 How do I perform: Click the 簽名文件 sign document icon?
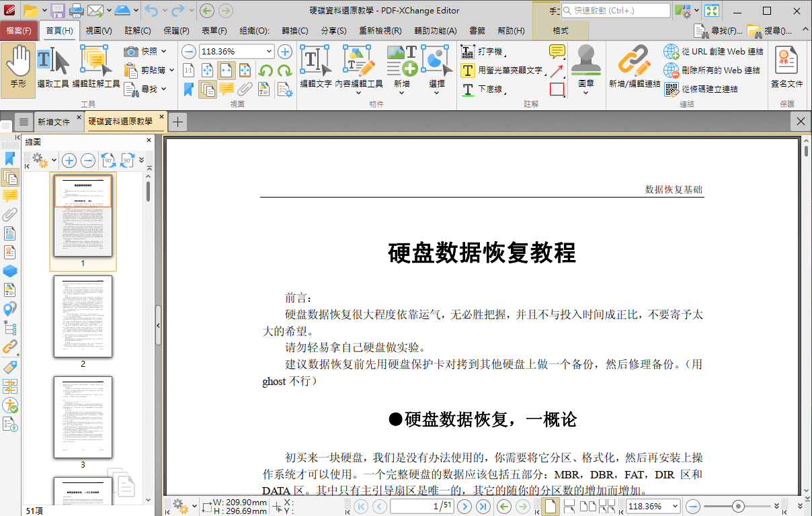(786, 68)
